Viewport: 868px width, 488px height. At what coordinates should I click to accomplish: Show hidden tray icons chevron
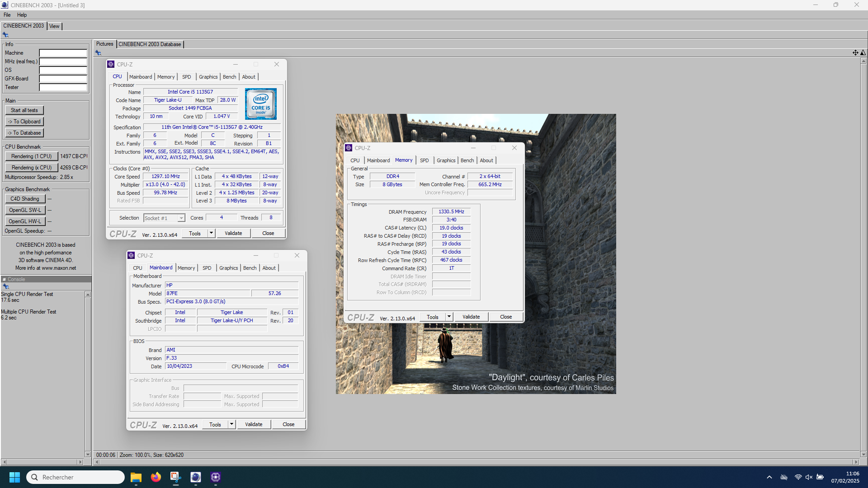(769, 477)
